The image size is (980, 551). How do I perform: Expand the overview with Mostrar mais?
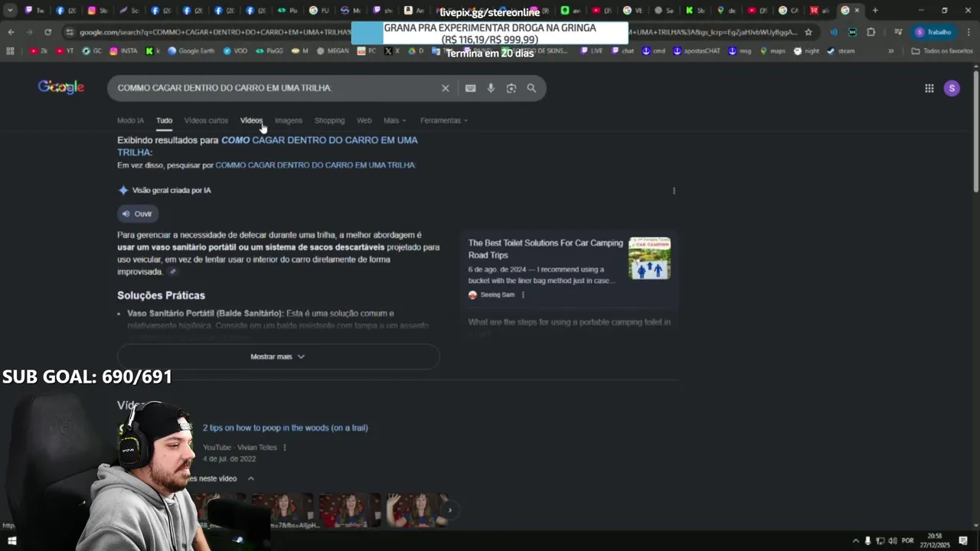click(x=278, y=357)
